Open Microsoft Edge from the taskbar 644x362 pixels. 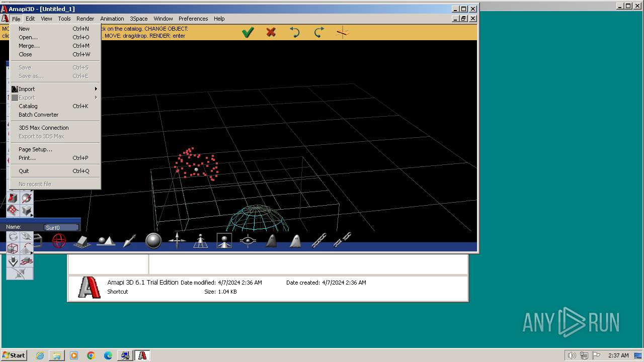(x=108, y=355)
